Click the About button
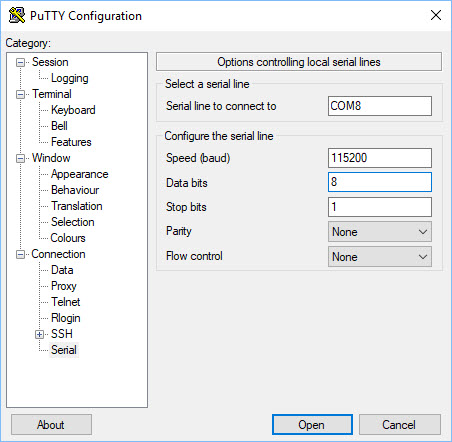 click(x=51, y=425)
